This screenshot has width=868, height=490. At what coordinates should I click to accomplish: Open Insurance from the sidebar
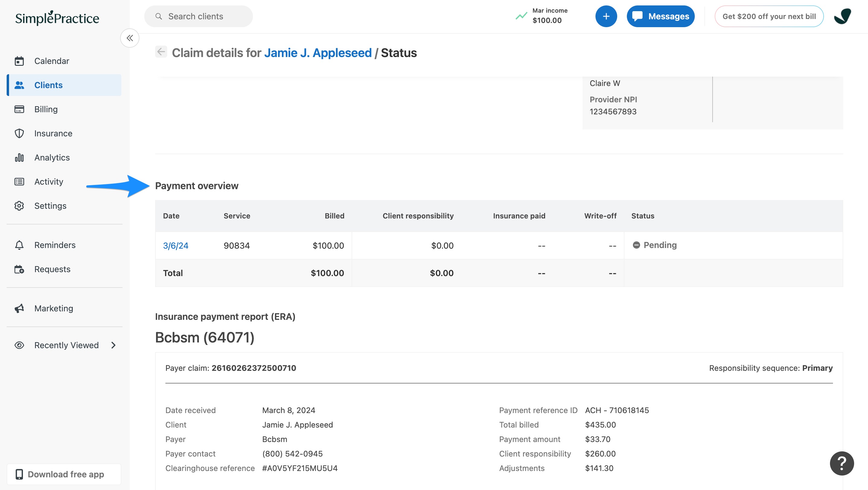click(64, 133)
